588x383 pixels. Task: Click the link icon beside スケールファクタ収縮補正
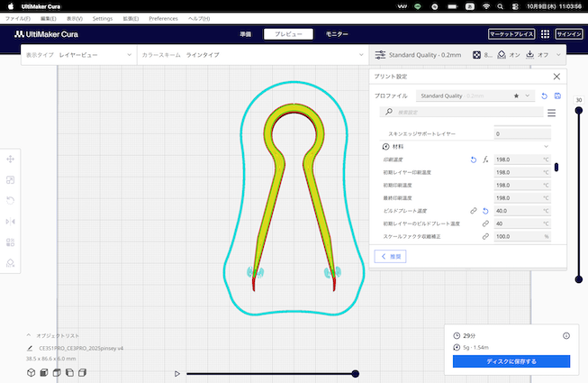pos(485,236)
